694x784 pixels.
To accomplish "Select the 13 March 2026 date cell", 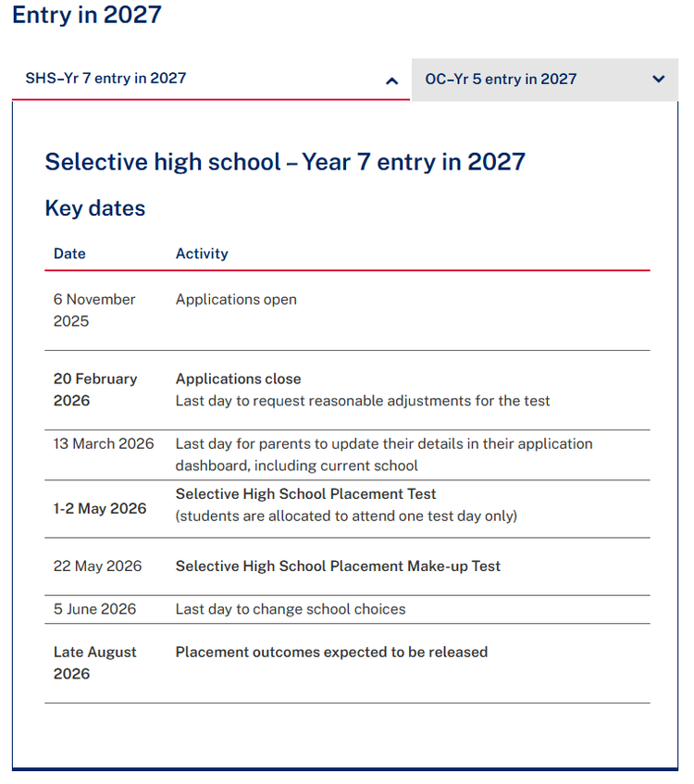I will tap(104, 443).
